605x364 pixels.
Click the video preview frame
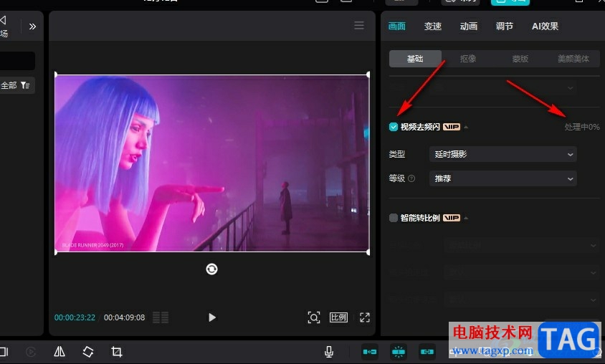[x=212, y=163]
